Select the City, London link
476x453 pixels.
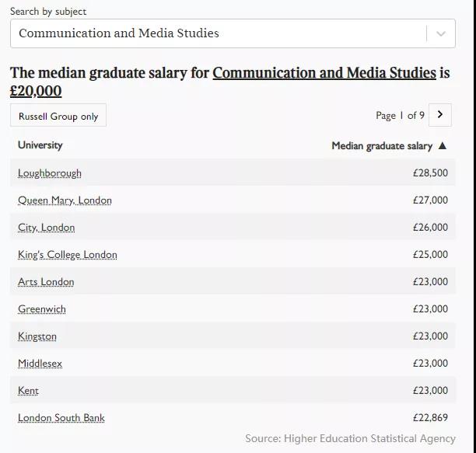[x=47, y=228]
